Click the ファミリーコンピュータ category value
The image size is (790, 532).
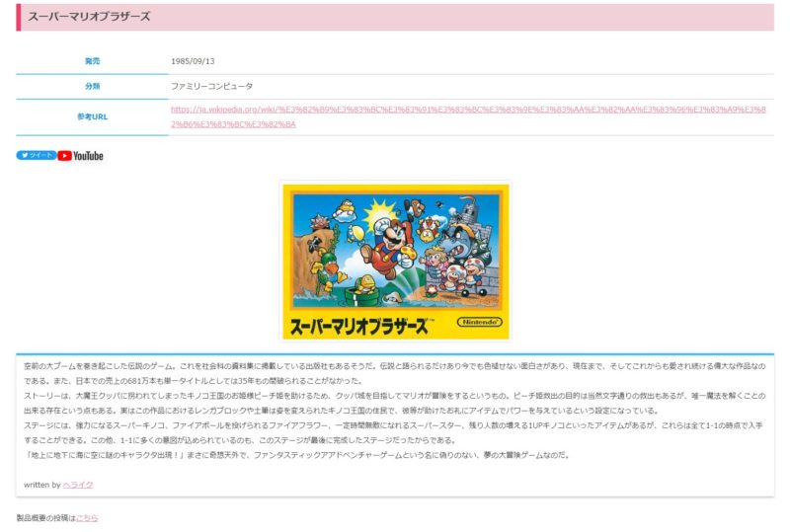click(x=211, y=86)
